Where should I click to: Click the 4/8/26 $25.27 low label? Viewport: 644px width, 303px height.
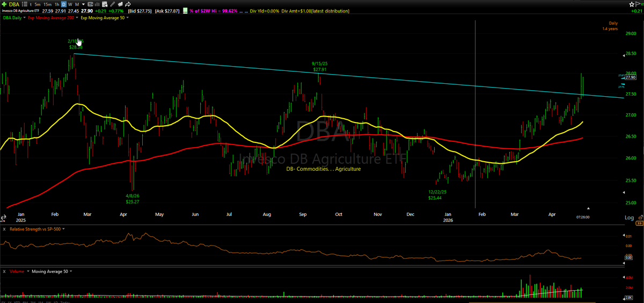coord(134,199)
